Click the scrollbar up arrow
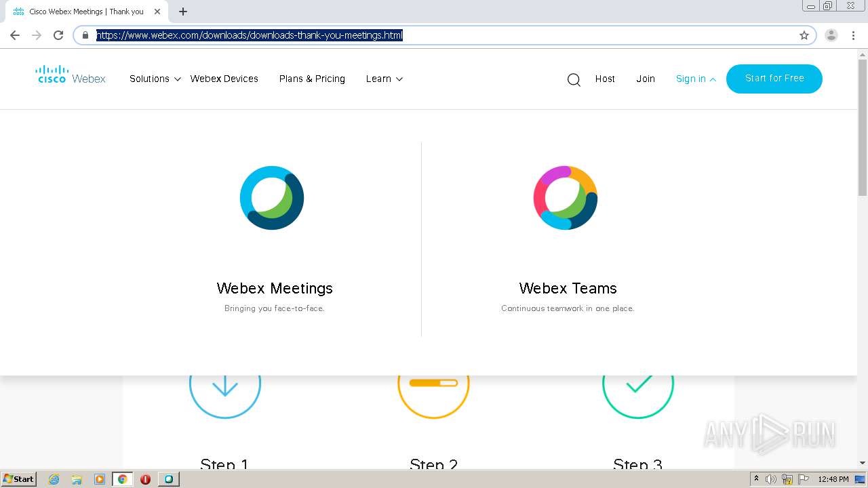This screenshot has width=868, height=488. coord(863,54)
